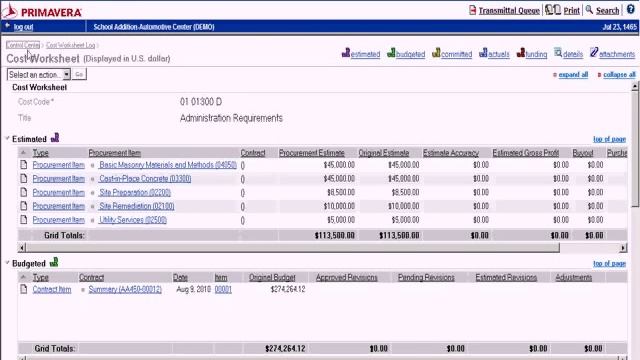Click the Print link
Image resolution: width=640 pixels, height=360 pixels.
571,11
